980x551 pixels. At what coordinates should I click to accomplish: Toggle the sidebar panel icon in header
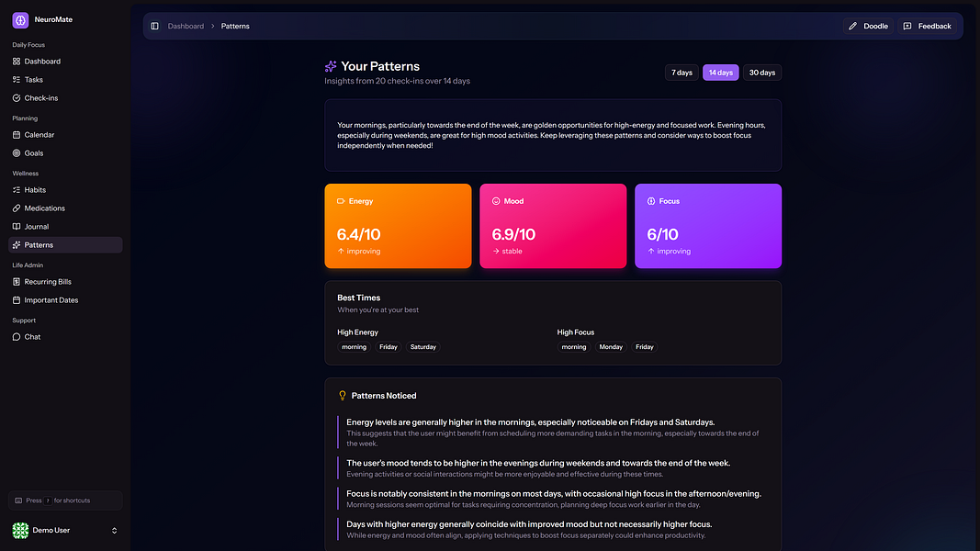click(154, 27)
